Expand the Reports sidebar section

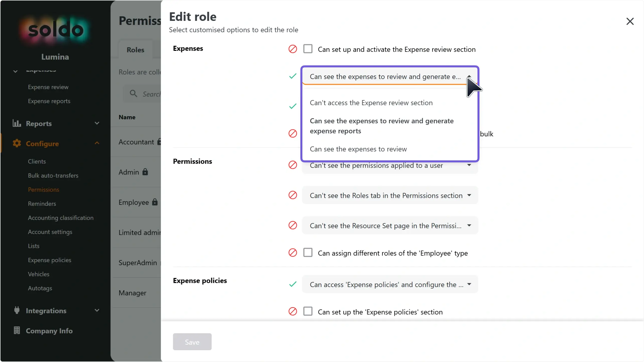[97, 123]
